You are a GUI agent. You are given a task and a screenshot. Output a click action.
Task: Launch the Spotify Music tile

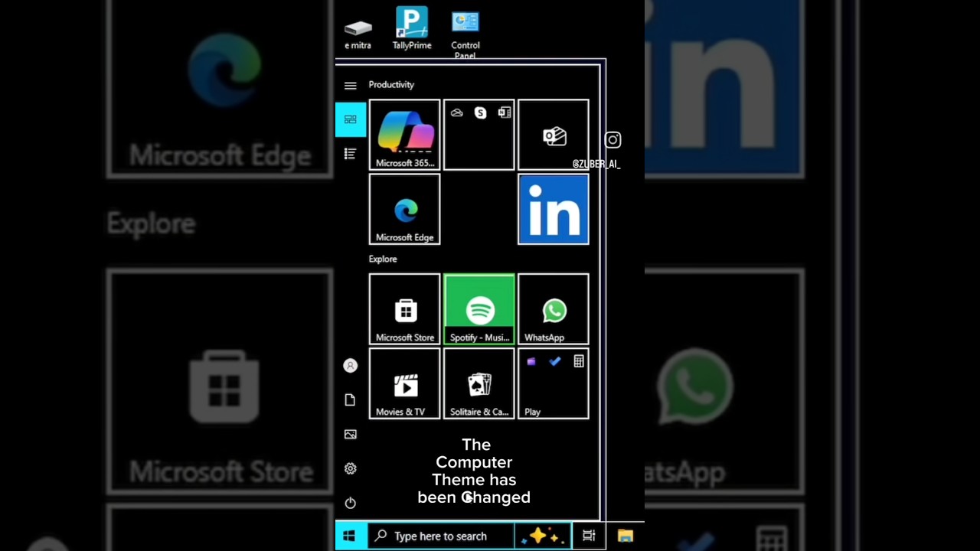pyautogui.click(x=479, y=309)
